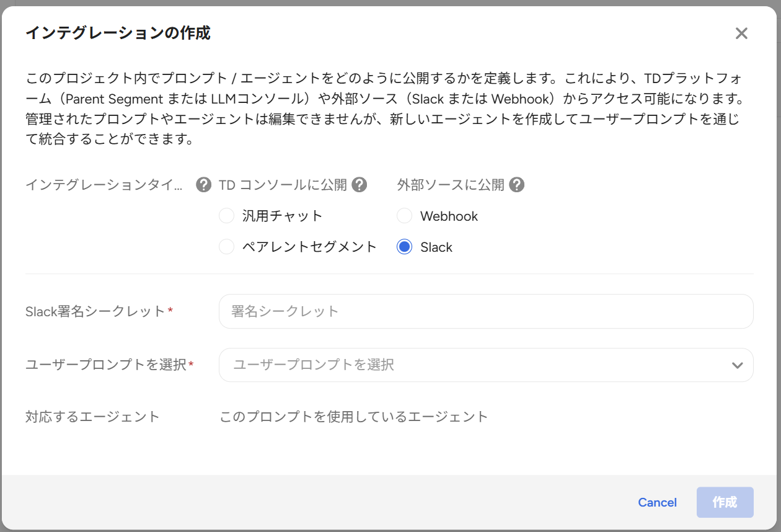Open the help tooltip for 外部ソースに公開

(516, 185)
